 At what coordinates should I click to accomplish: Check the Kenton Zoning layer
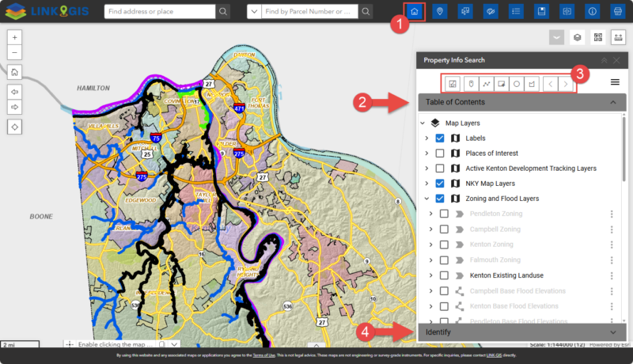pos(444,245)
